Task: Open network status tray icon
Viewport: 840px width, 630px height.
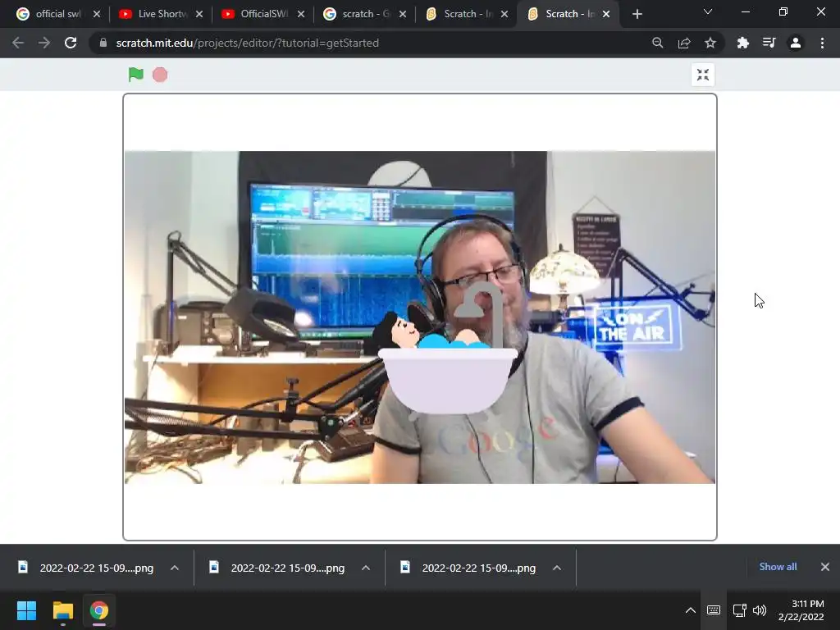Action: coord(740,610)
